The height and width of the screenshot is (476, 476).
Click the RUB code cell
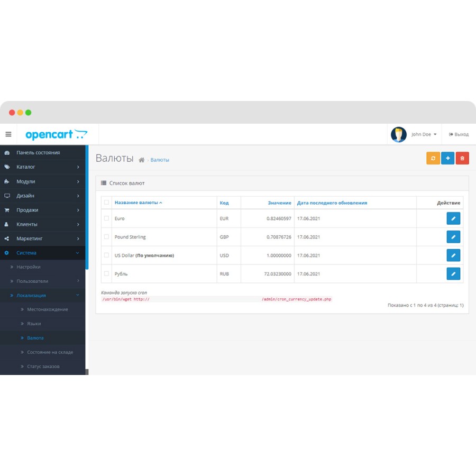224,274
